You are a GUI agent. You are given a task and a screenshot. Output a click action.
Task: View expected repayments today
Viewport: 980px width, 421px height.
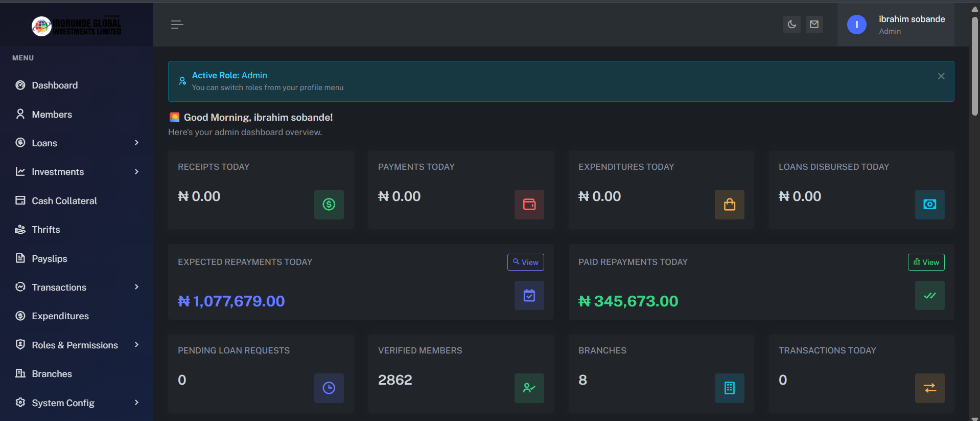526,262
